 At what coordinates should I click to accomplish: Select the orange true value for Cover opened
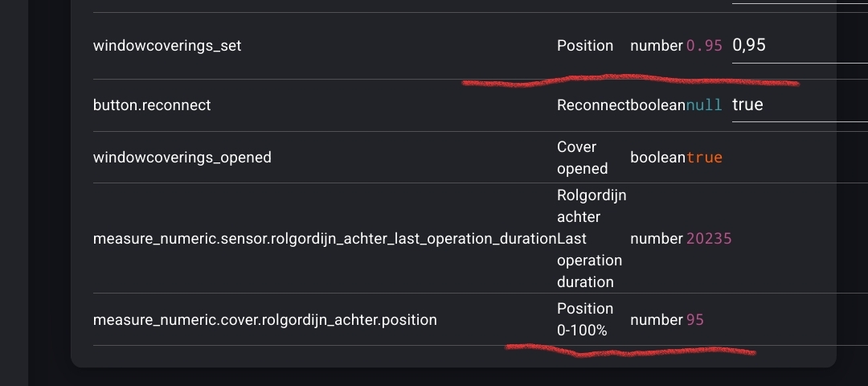tap(704, 158)
